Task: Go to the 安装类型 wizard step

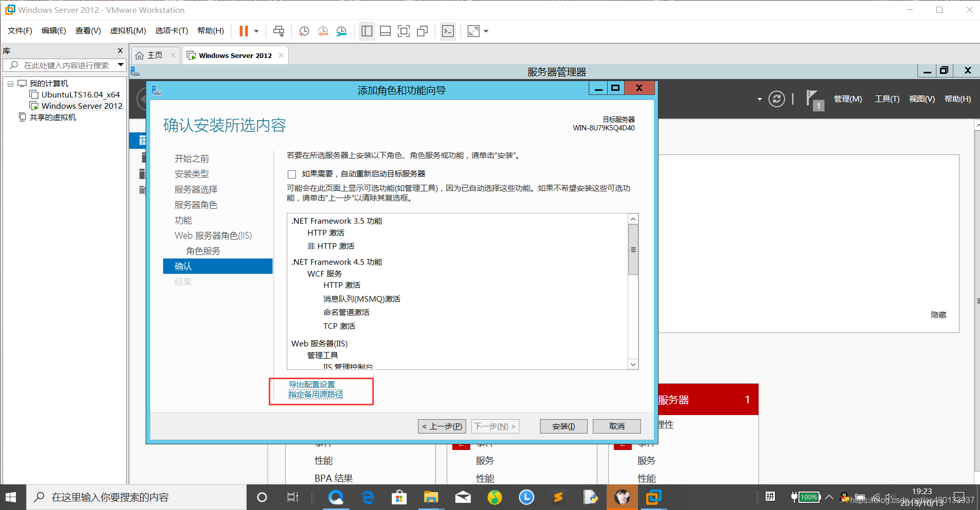Action: pyautogui.click(x=192, y=174)
